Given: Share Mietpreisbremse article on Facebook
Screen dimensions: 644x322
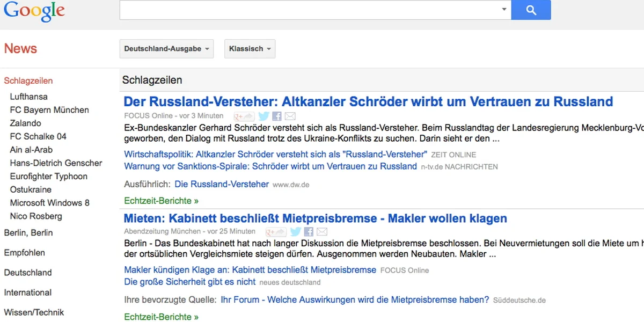Looking at the screenshot, I should [309, 232].
